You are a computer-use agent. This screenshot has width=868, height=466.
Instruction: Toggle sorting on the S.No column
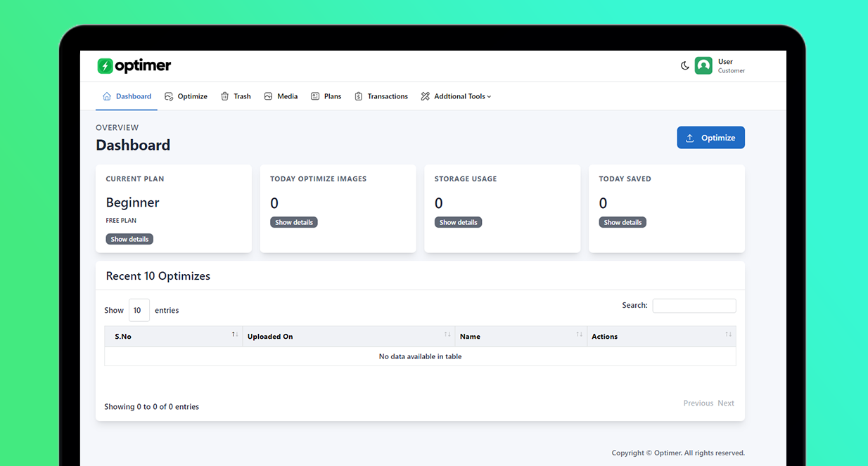click(x=235, y=336)
